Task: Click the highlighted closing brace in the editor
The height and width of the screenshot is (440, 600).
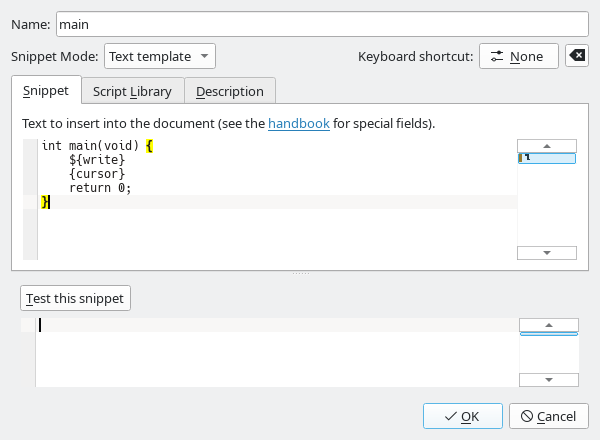Action: [x=45, y=202]
